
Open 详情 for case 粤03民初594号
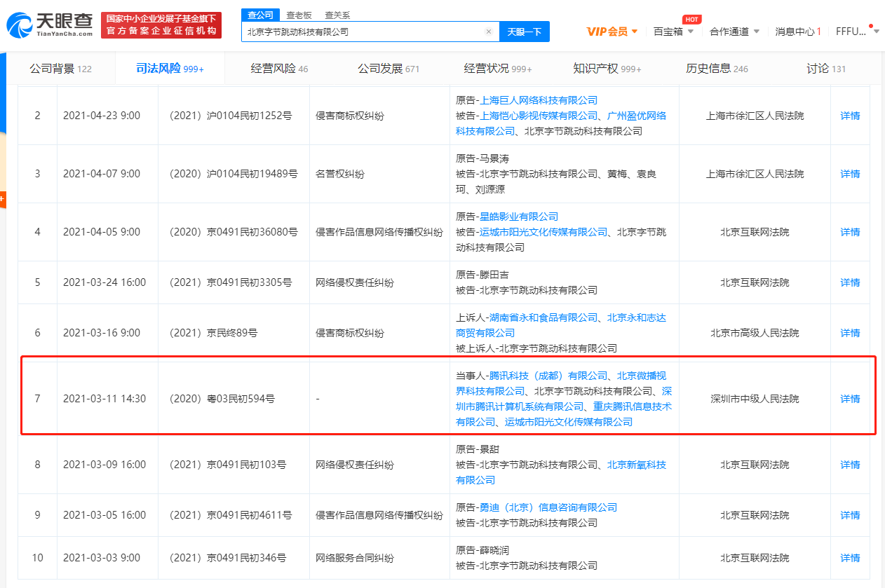tap(849, 398)
